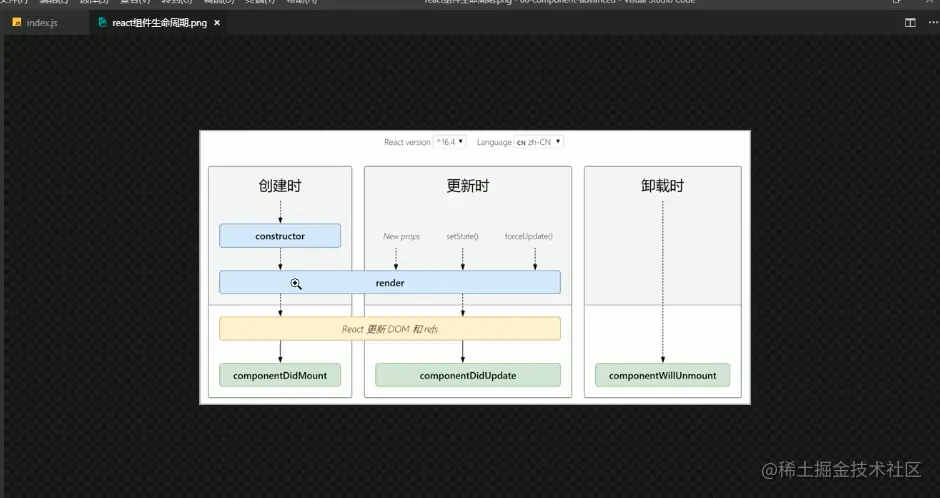Split the editor with the split icon
The width and height of the screenshot is (940, 498).
910,23
